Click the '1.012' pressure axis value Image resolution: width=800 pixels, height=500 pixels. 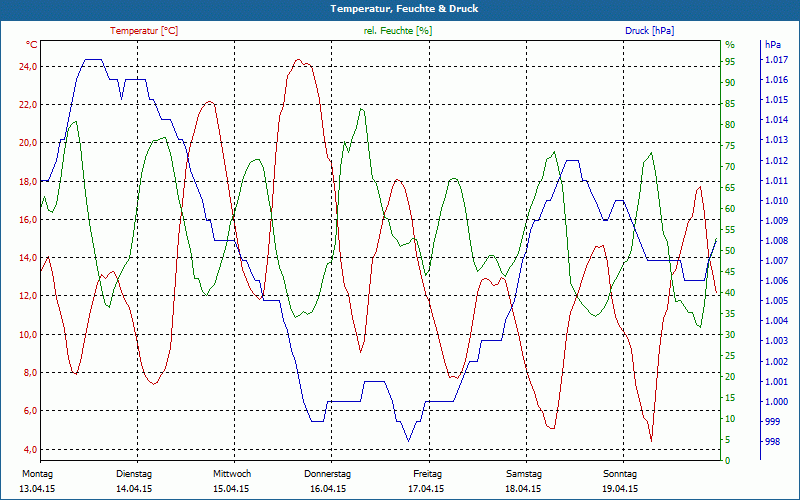777,160
